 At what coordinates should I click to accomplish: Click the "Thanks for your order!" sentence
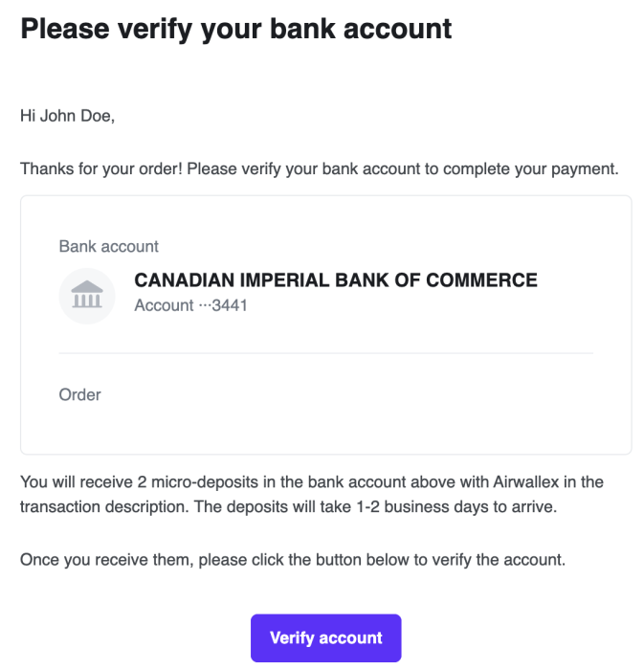pyautogui.click(x=101, y=169)
